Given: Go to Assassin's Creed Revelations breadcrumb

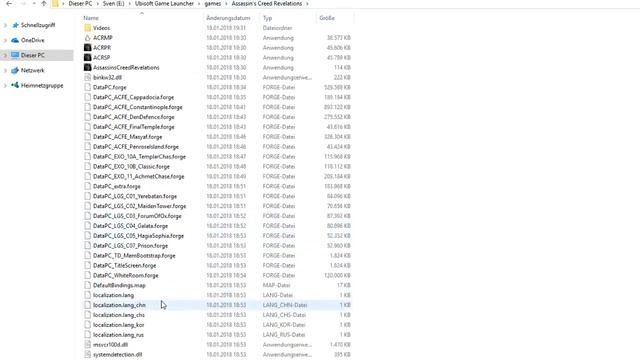Looking at the screenshot, I should point(267,4).
